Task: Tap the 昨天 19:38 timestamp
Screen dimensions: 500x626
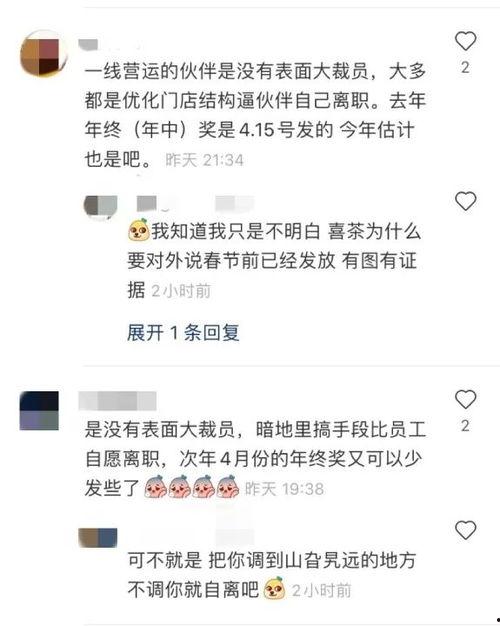Action: coord(284,489)
